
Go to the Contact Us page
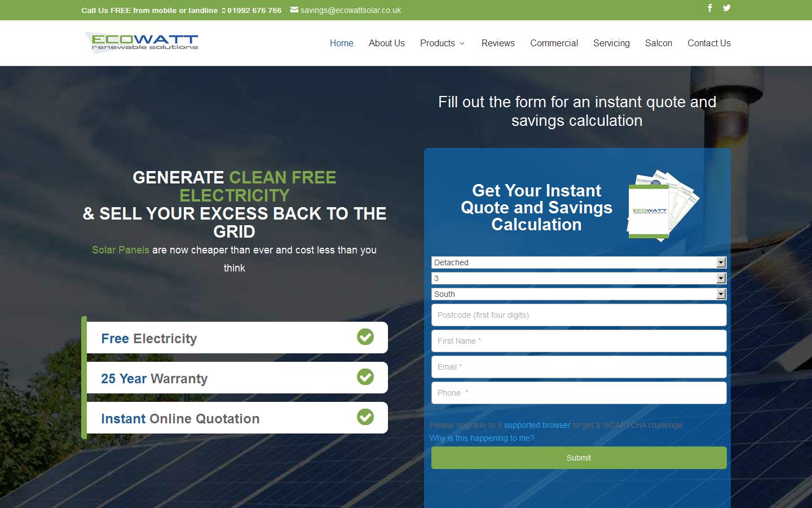(709, 43)
